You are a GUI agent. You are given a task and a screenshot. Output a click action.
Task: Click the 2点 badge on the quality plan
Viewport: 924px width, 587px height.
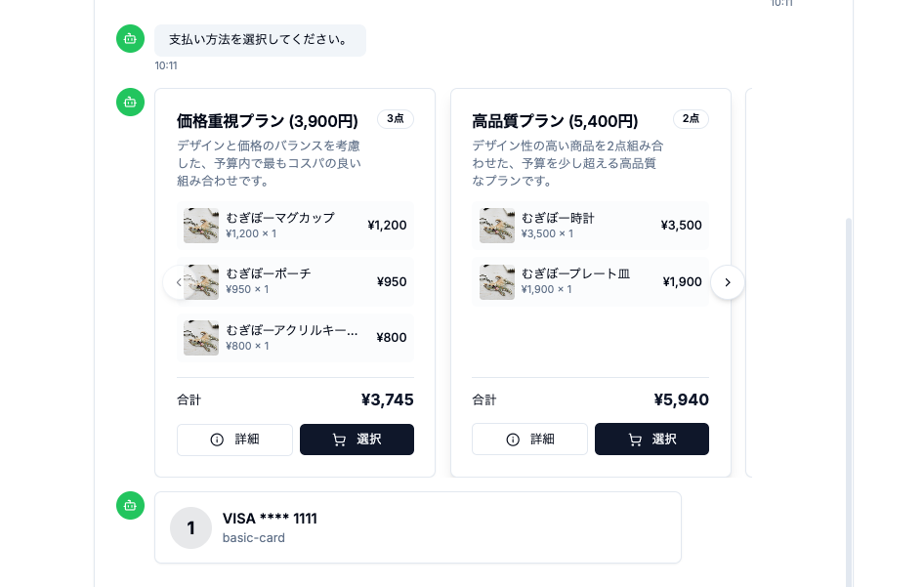point(691,119)
